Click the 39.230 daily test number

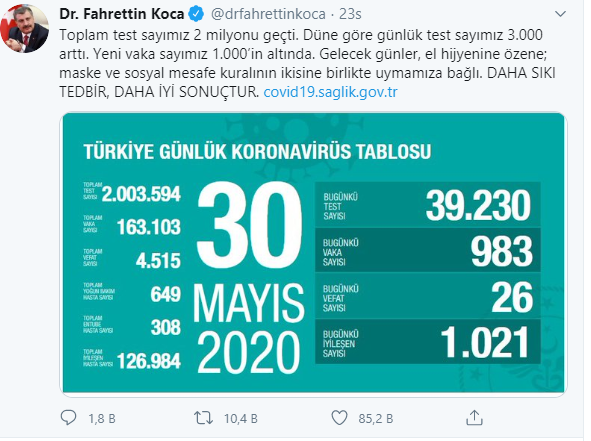[x=478, y=205]
